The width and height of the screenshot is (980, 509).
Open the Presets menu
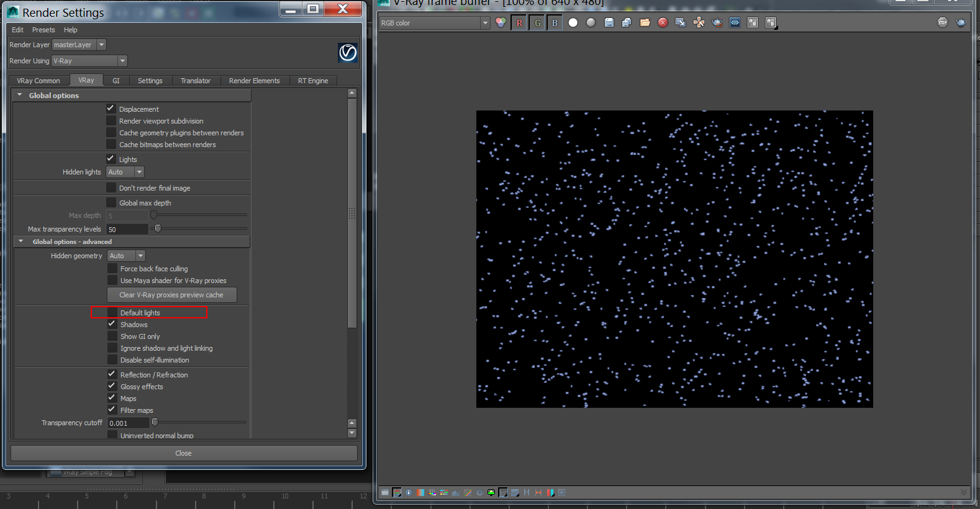click(43, 30)
